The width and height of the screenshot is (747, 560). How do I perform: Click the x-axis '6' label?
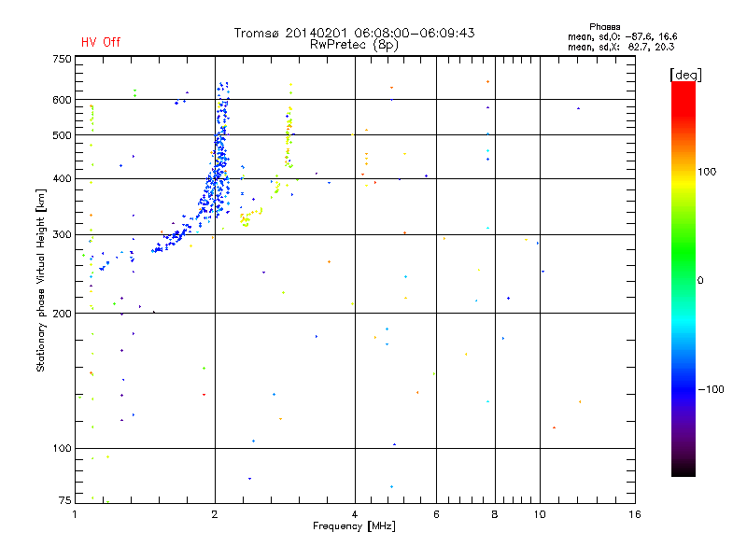click(436, 514)
